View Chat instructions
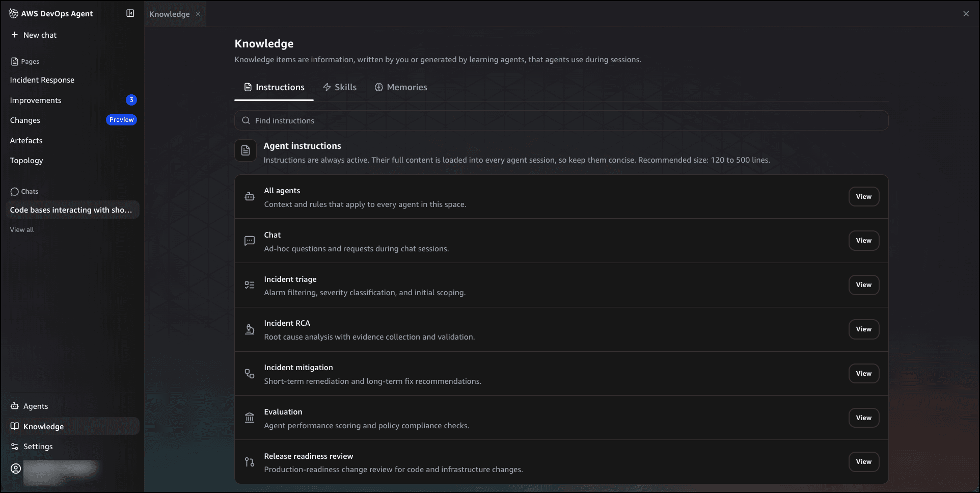The width and height of the screenshot is (980, 493). click(864, 241)
